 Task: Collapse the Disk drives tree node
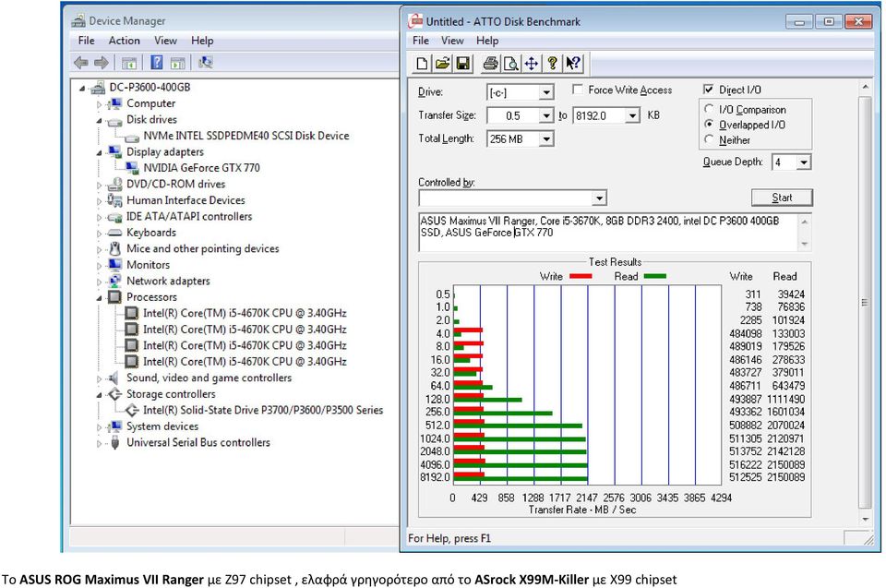coord(99,120)
